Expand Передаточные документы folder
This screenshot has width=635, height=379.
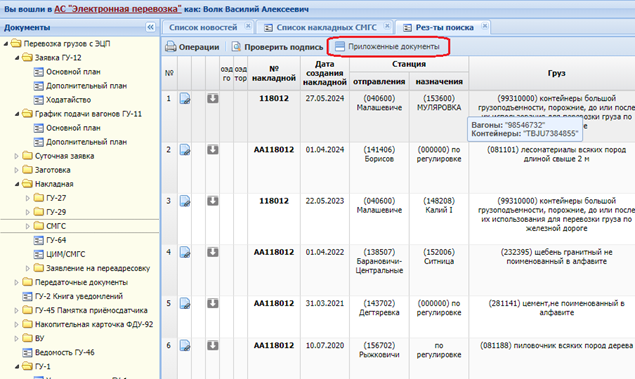(17, 282)
